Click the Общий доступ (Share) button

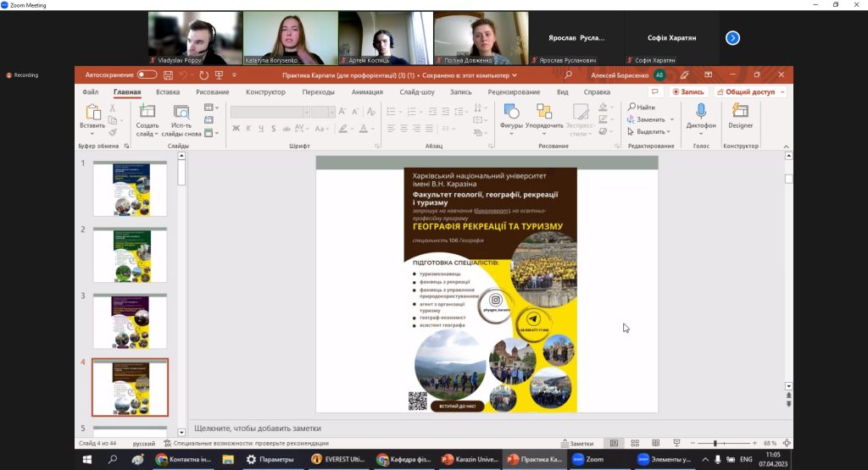pyautogui.click(x=746, y=91)
